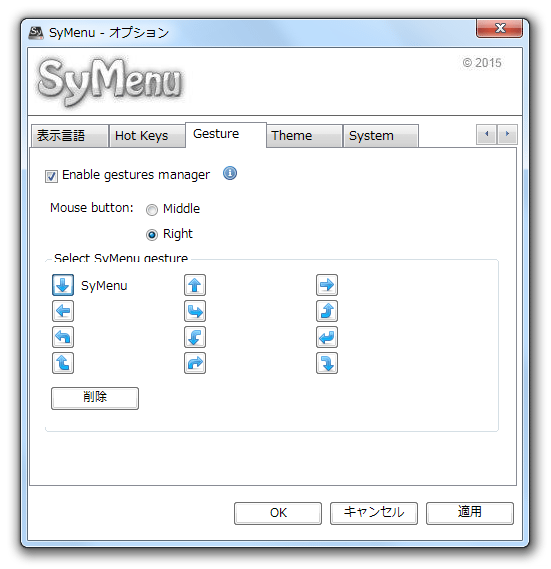
Task: Choose the down-then-right gesture icon
Action: 195,311
